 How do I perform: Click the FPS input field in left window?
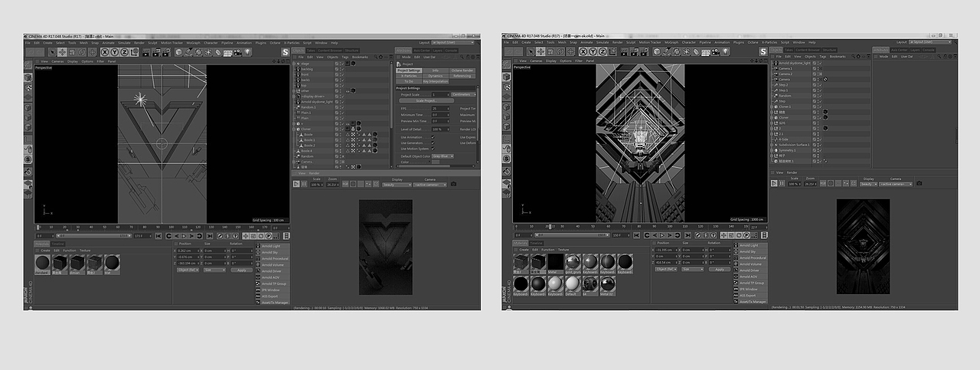pyautogui.click(x=440, y=109)
